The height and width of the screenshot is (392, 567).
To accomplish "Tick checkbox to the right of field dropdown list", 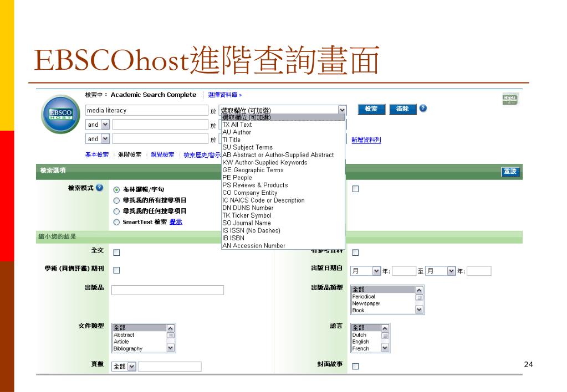I will click(x=355, y=189).
